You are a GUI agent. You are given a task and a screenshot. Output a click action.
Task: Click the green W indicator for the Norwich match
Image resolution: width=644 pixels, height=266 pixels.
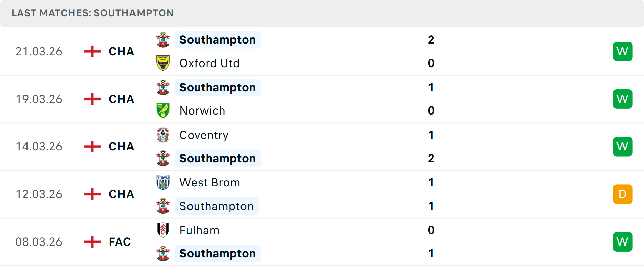(x=623, y=99)
